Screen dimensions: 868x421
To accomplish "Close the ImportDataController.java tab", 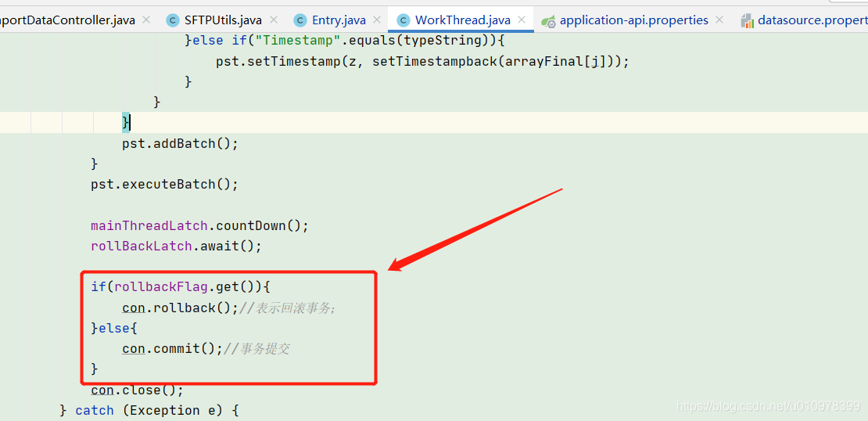I will click(146, 20).
